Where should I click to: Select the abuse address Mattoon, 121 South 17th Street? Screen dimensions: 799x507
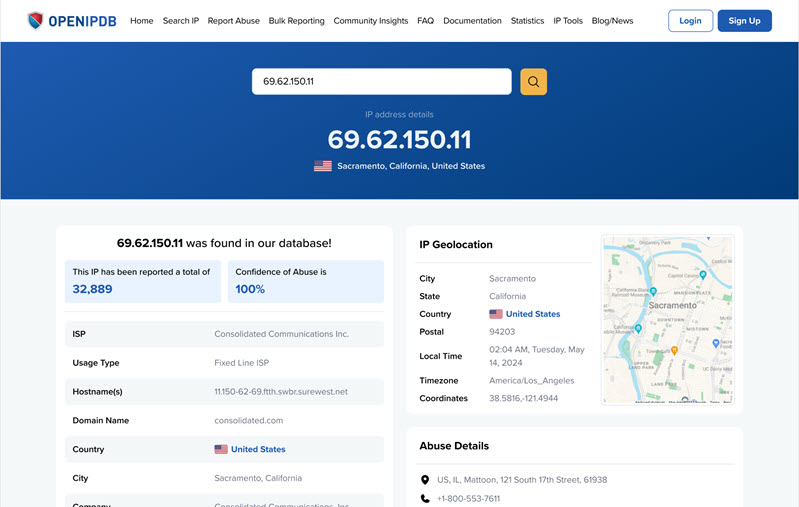click(522, 480)
